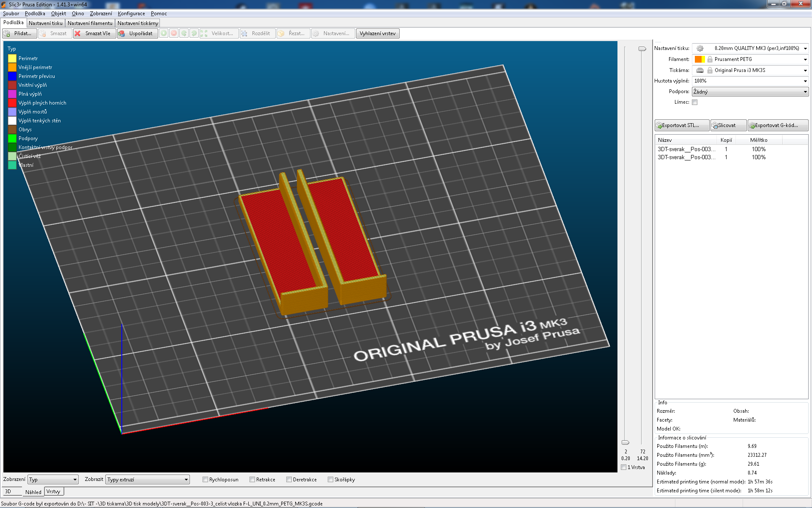Click the upper layer slider handle
This screenshot has width=812, height=508.
[x=642, y=49]
